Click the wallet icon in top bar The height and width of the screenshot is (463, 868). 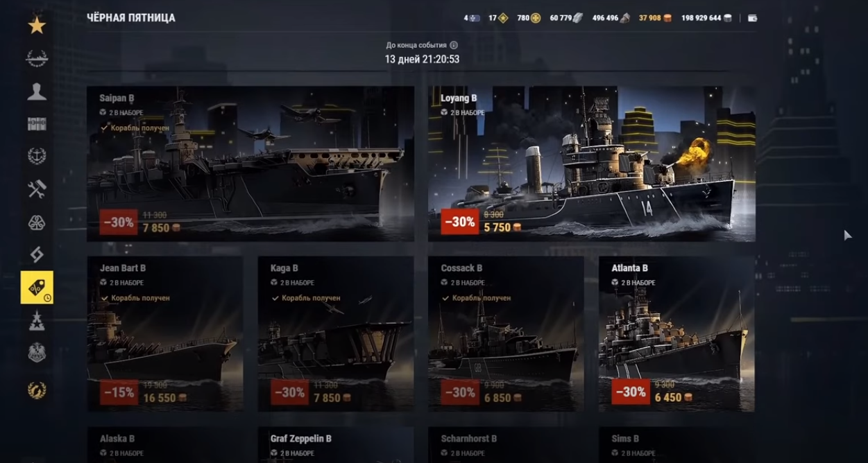pyautogui.click(x=753, y=18)
